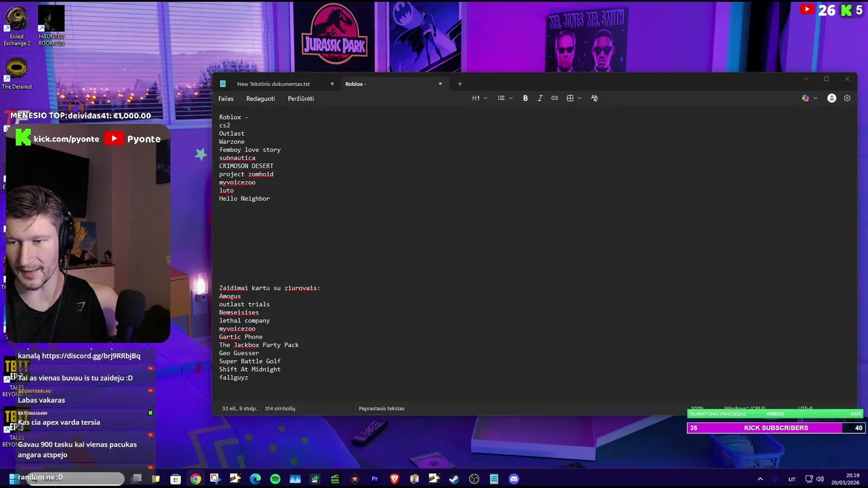The image size is (868, 488).
Task: Open Notepad settings gear
Action: click(x=847, y=98)
